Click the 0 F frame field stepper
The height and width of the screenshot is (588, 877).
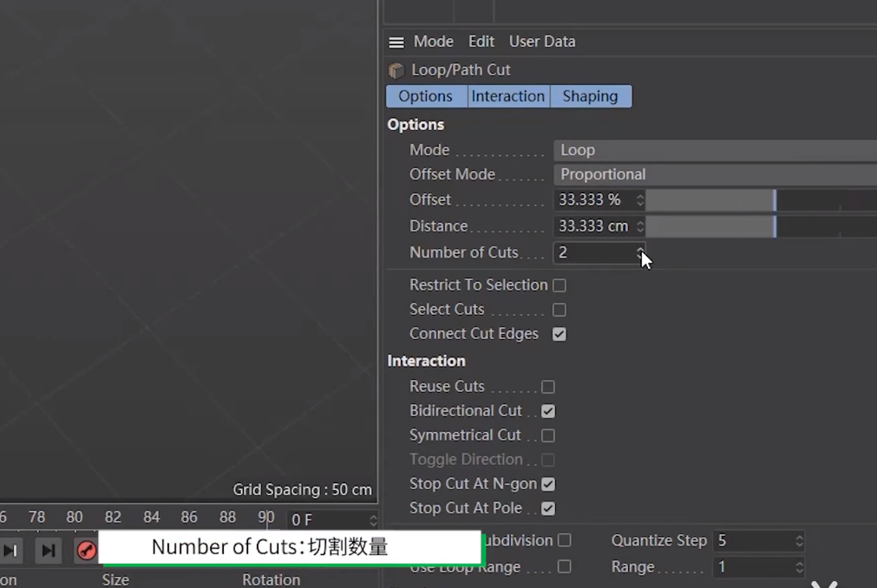coord(373,520)
